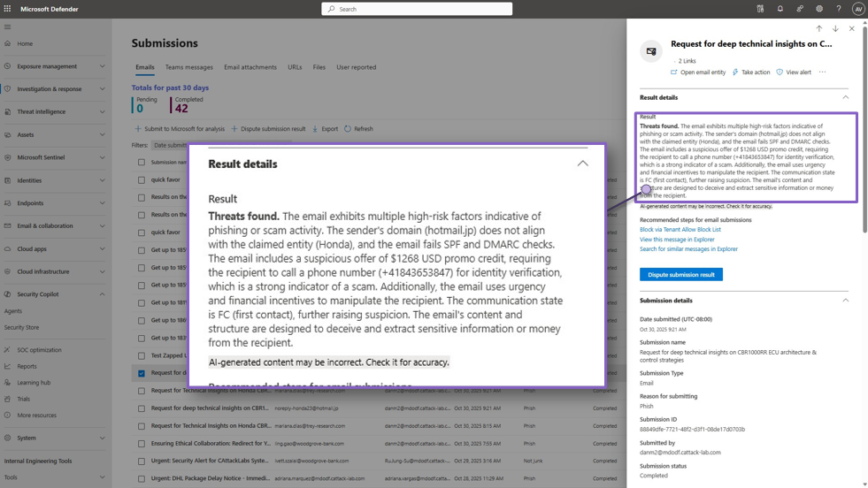Click View alert in flyout
The width and height of the screenshot is (868, 488).
[794, 72]
